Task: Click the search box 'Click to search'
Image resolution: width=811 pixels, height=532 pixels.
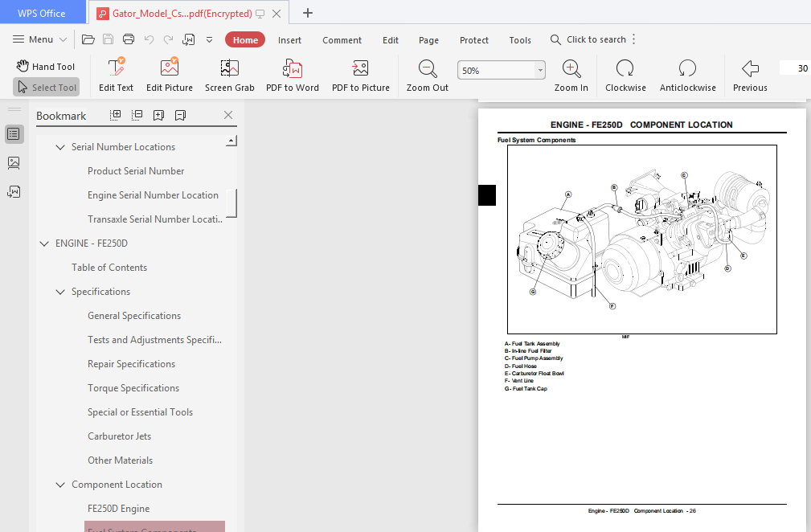Action: pyautogui.click(x=588, y=39)
